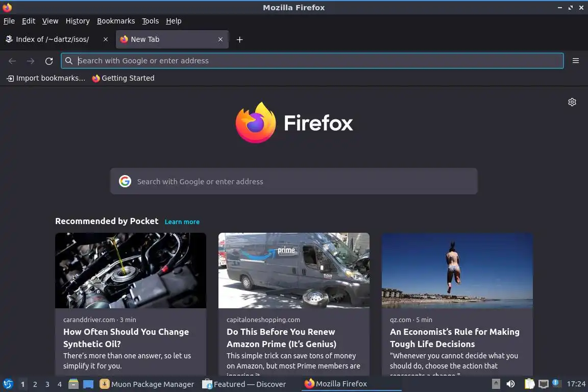Image resolution: width=588 pixels, height=392 pixels.
Task: Switch to Muon Package Manager in the taskbar
Action: coord(147,384)
